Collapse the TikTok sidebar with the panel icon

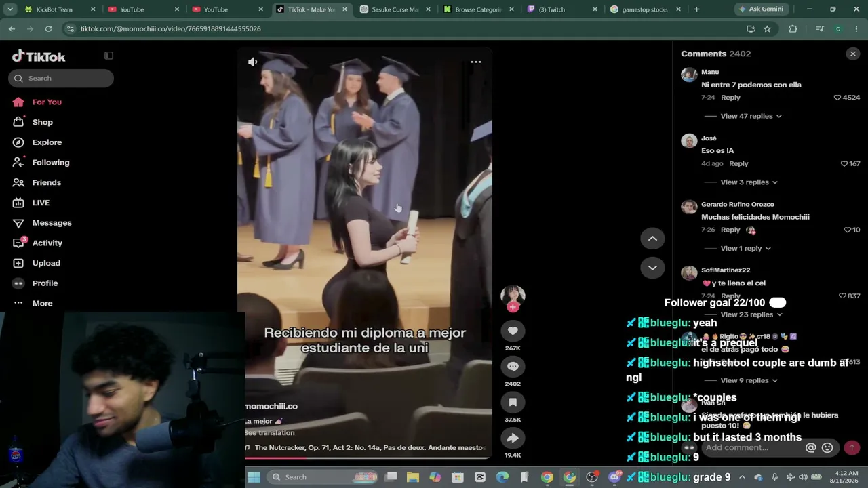click(108, 56)
